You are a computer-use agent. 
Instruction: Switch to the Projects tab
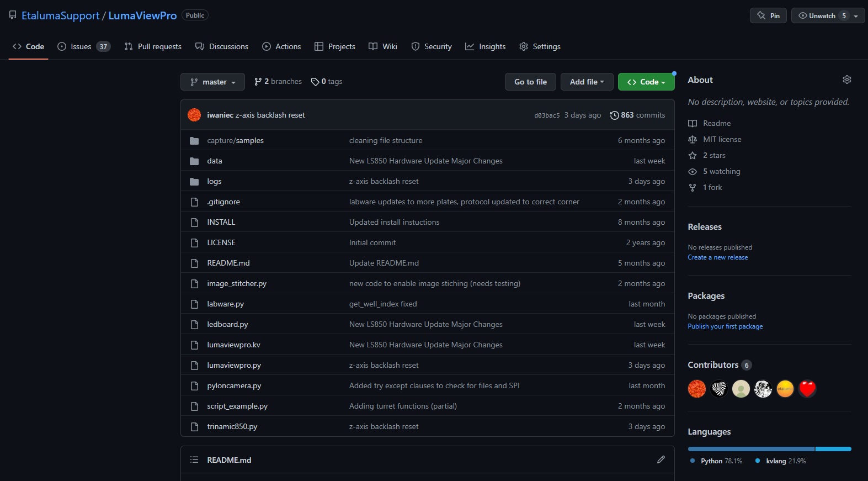coord(335,46)
